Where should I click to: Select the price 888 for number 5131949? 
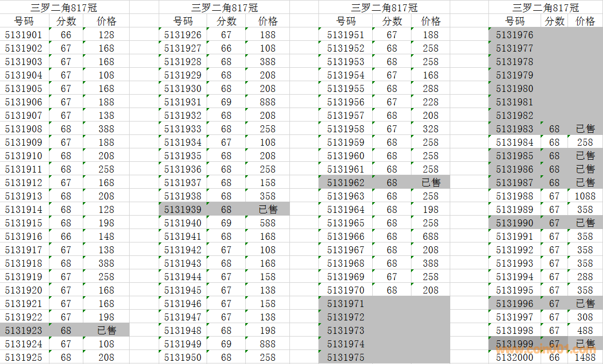(x=267, y=344)
